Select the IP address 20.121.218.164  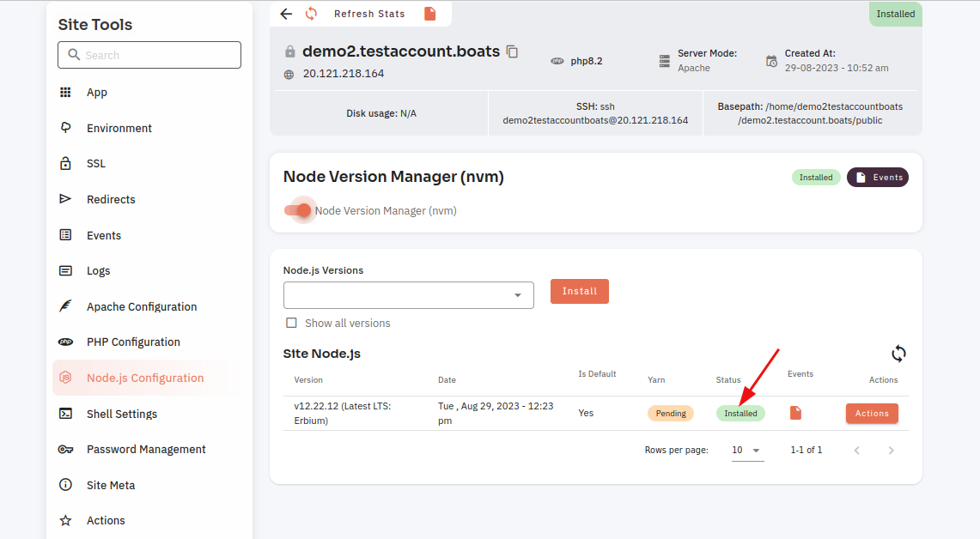tap(344, 74)
